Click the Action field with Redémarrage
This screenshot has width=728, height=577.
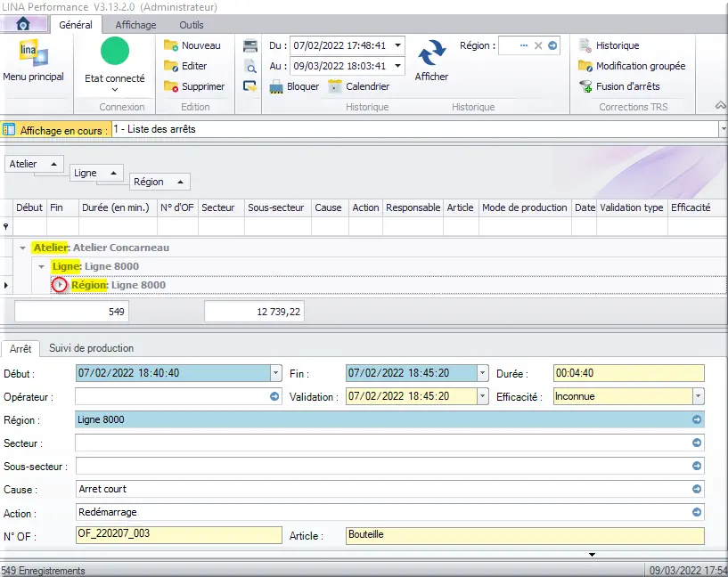click(389, 512)
